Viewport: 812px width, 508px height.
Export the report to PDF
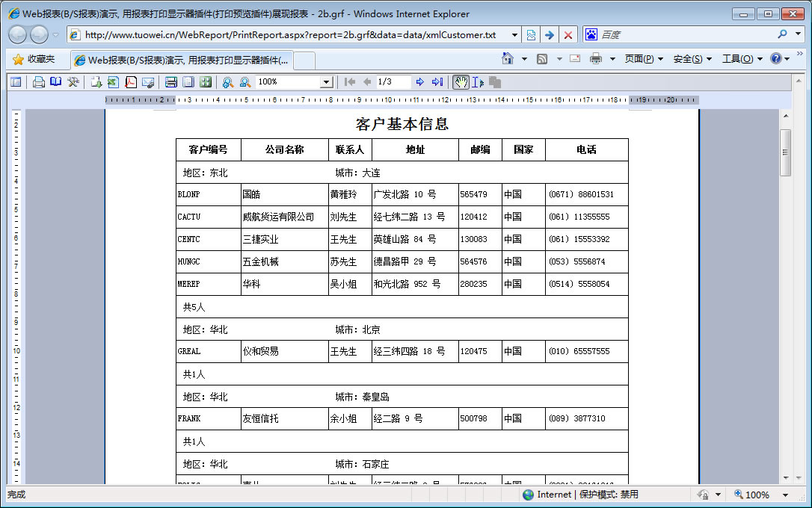(131, 82)
